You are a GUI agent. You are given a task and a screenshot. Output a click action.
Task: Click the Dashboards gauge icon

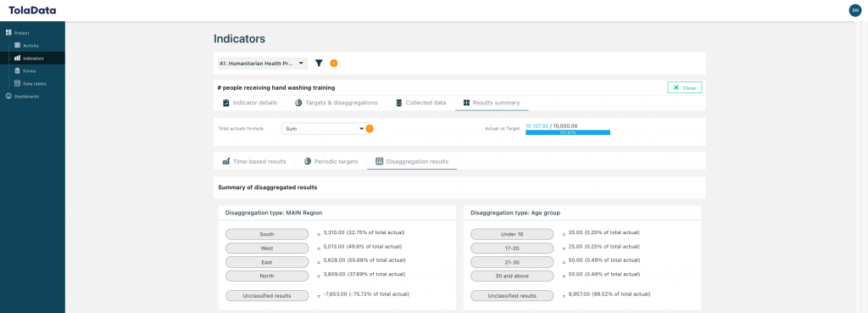(x=8, y=97)
